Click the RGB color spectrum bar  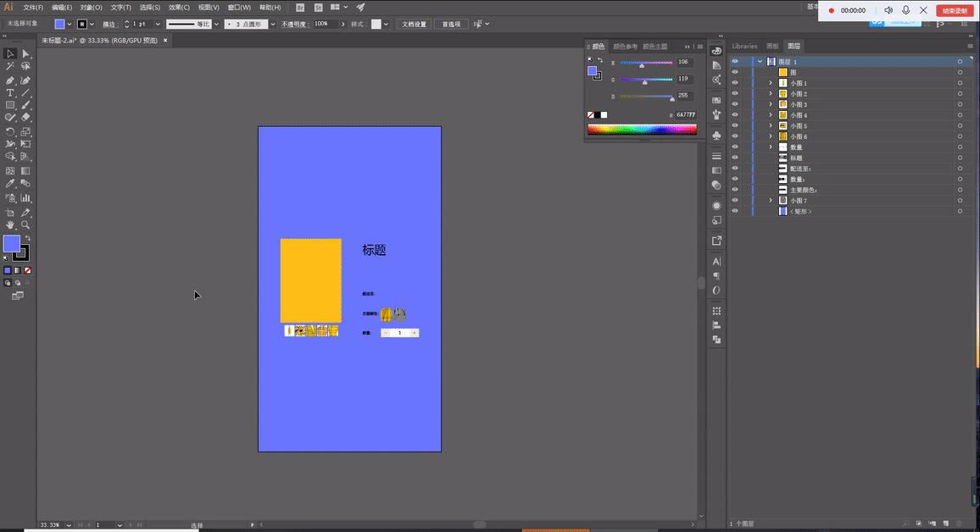(642, 130)
